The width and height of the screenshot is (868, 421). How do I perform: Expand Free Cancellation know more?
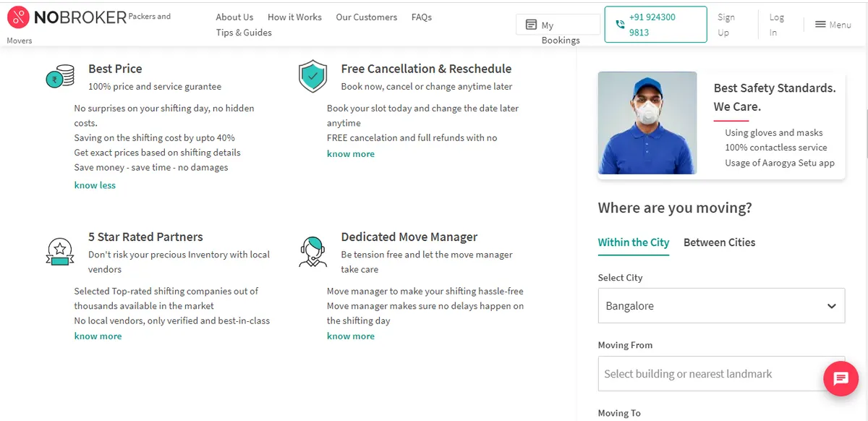(351, 153)
